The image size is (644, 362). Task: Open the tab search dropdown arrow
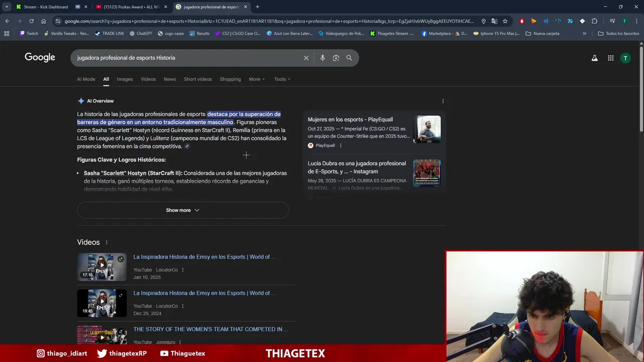click(7, 7)
